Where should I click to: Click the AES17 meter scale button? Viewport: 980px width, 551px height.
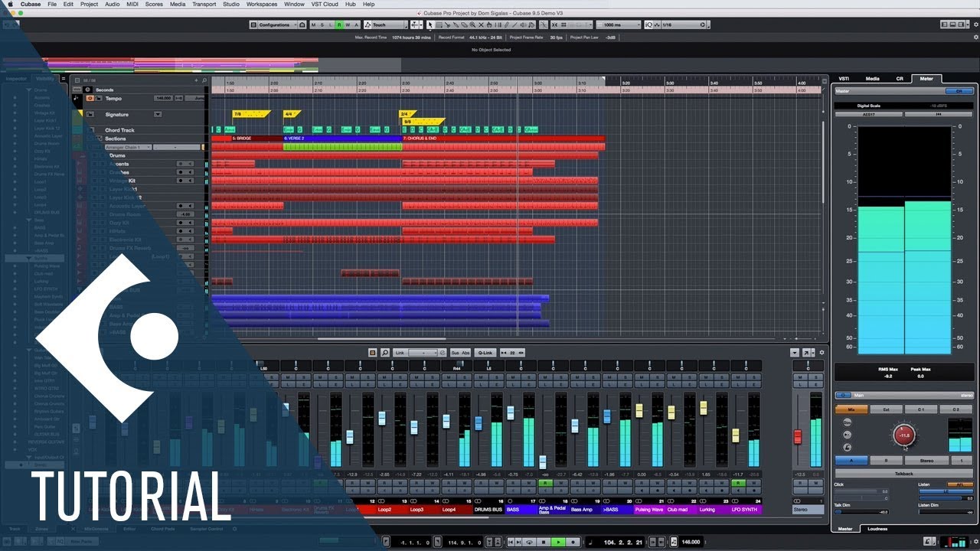point(868,114)
